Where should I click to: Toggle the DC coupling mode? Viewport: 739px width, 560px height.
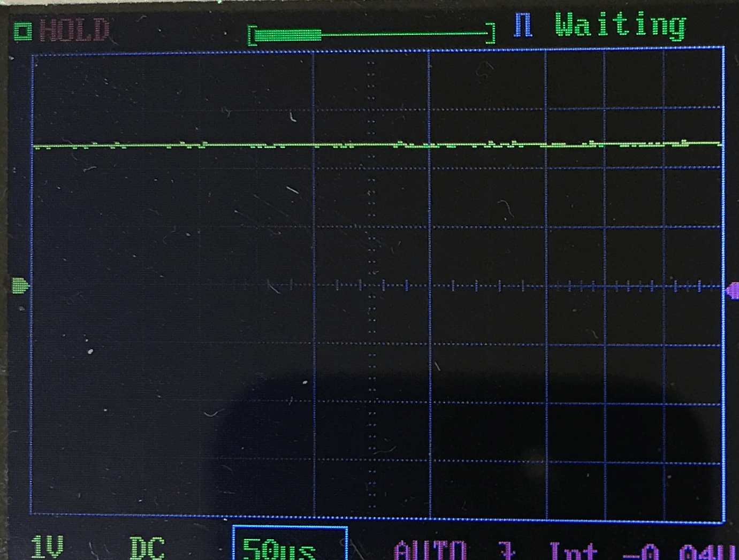click(x=147, y=548)
